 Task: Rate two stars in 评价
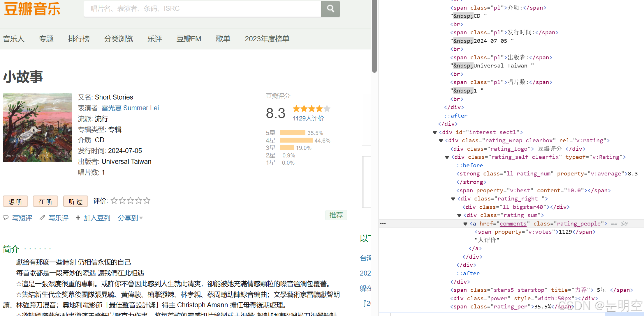tap(122, 200)
